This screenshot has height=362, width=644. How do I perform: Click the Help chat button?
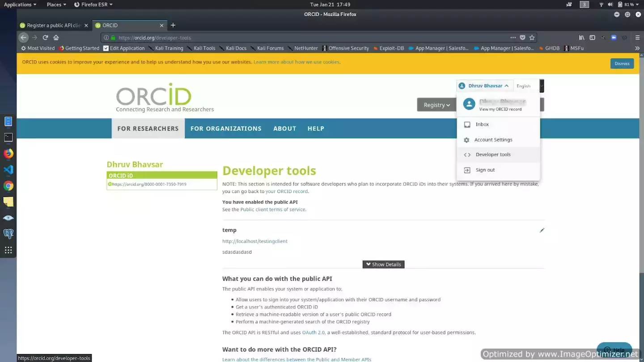[x=614, y=350]
